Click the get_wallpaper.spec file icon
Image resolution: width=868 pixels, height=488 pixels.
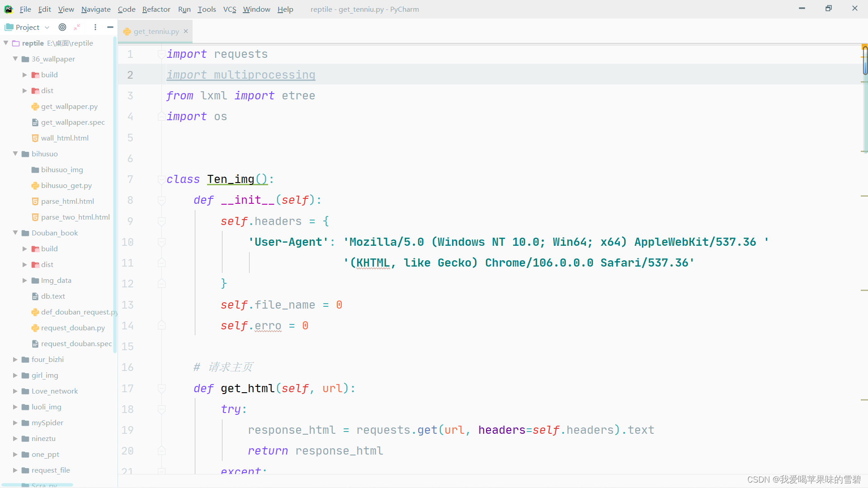(35, 122)
